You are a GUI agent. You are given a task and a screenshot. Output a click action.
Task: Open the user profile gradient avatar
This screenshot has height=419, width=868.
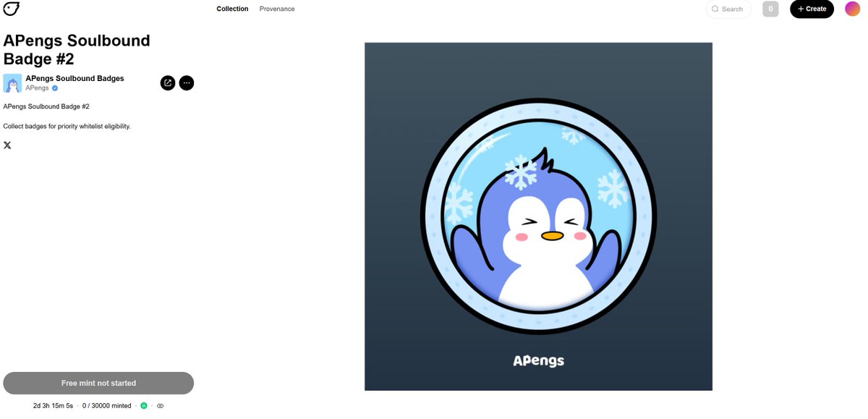coord(853,9)
